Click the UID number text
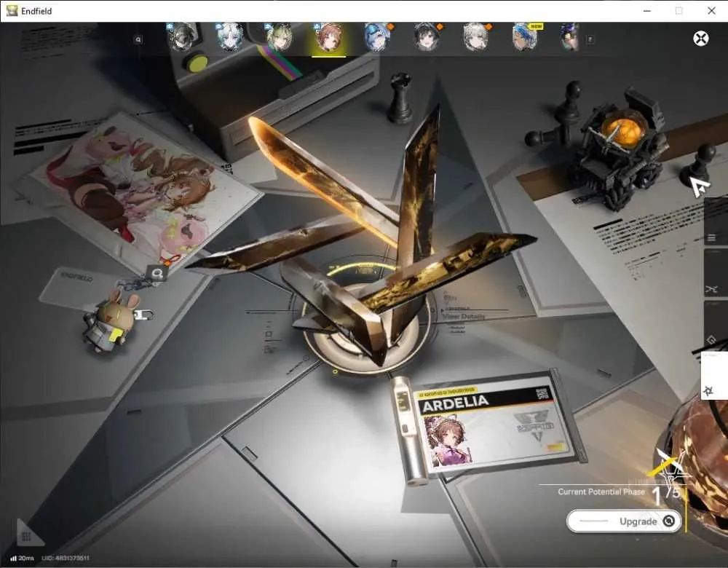 [x=66, y=558]
